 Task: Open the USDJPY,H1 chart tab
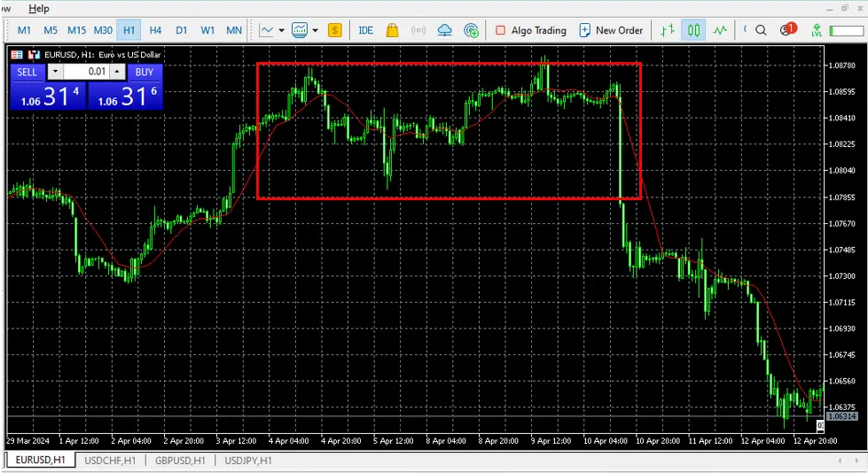(248, 461)
